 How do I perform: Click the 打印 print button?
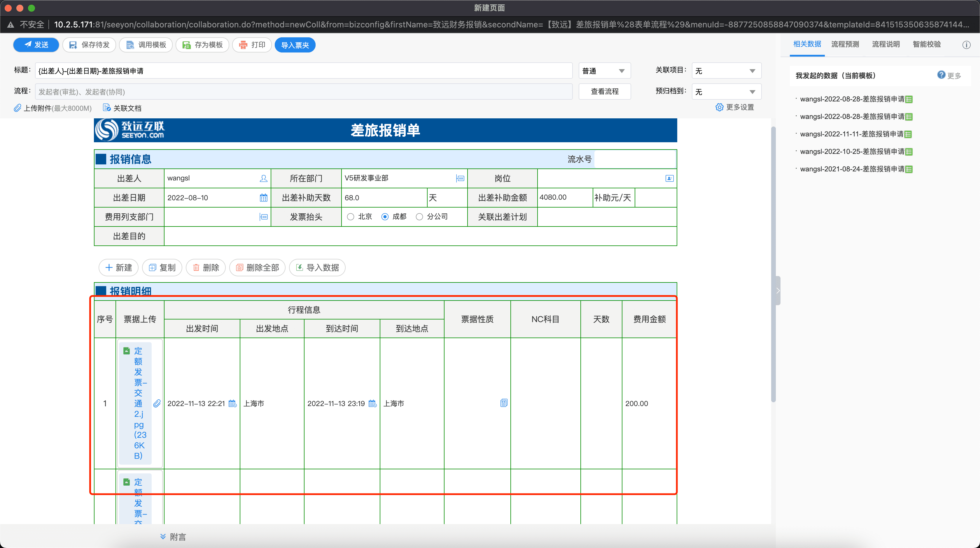252,45
